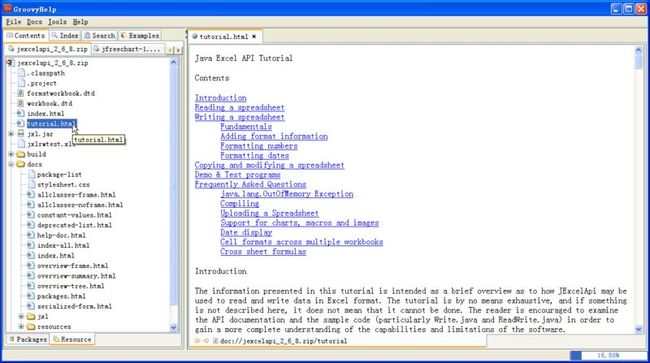This screenshot has height=363, width=650.
Task: Open the Reading a spreadsheet link
Action: [240, 107]
